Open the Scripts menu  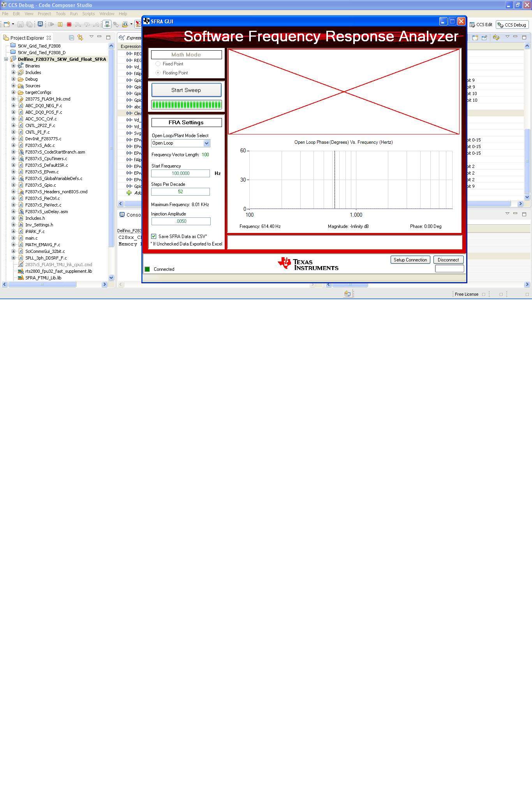(88, 14)
